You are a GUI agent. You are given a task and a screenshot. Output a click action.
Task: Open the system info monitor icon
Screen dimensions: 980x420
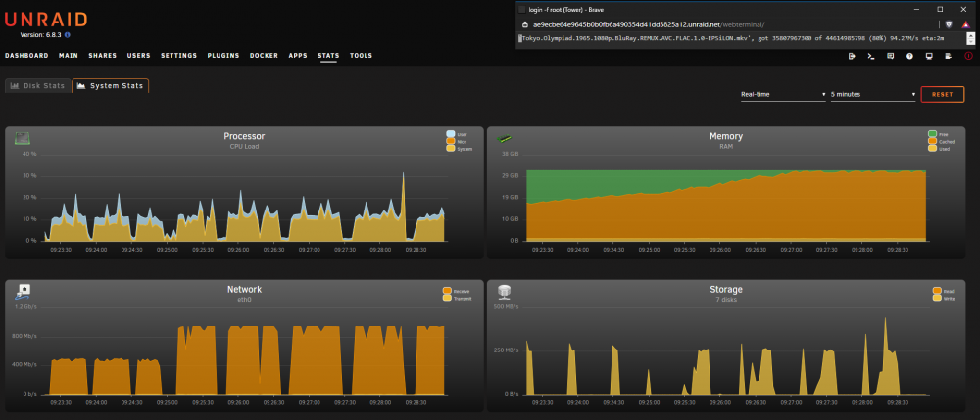point(929,56)
